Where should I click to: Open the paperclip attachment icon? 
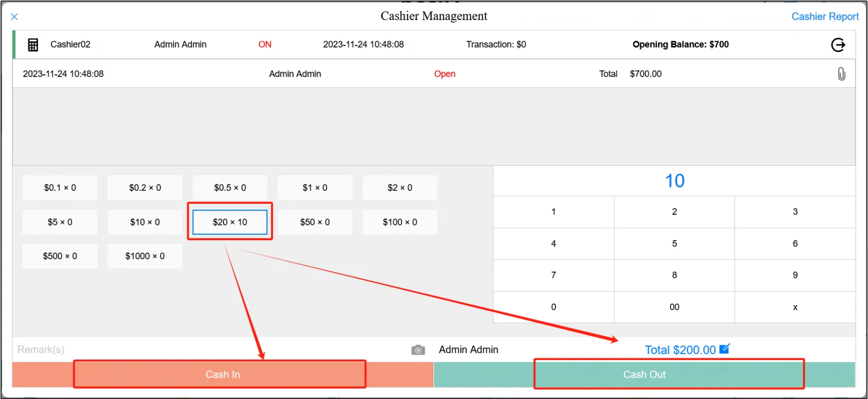[841, 74]
